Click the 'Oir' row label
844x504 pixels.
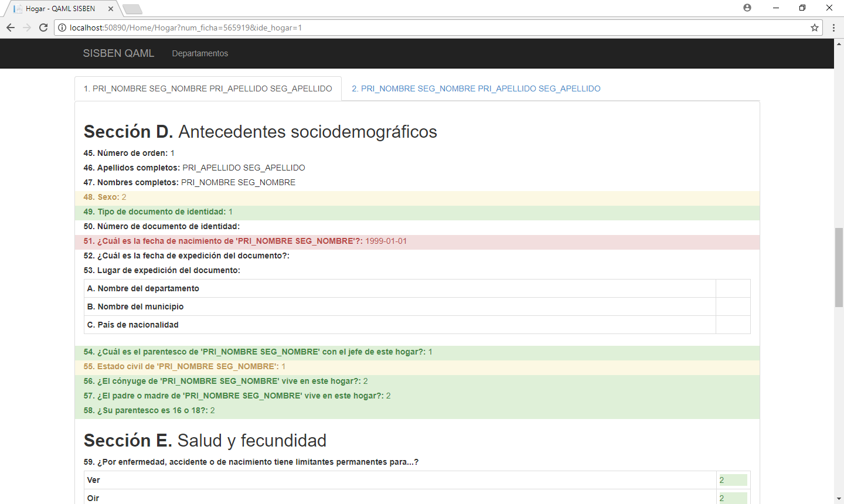tap(93, 498)
